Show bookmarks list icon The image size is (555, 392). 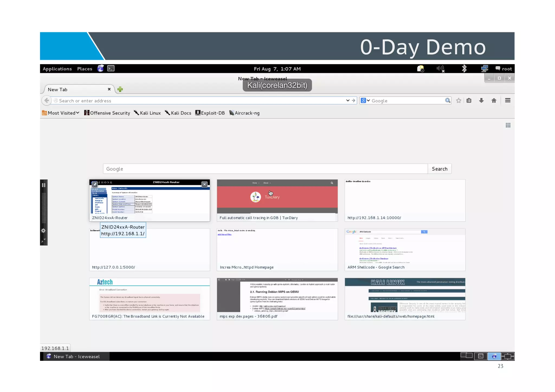click(469, 101)
